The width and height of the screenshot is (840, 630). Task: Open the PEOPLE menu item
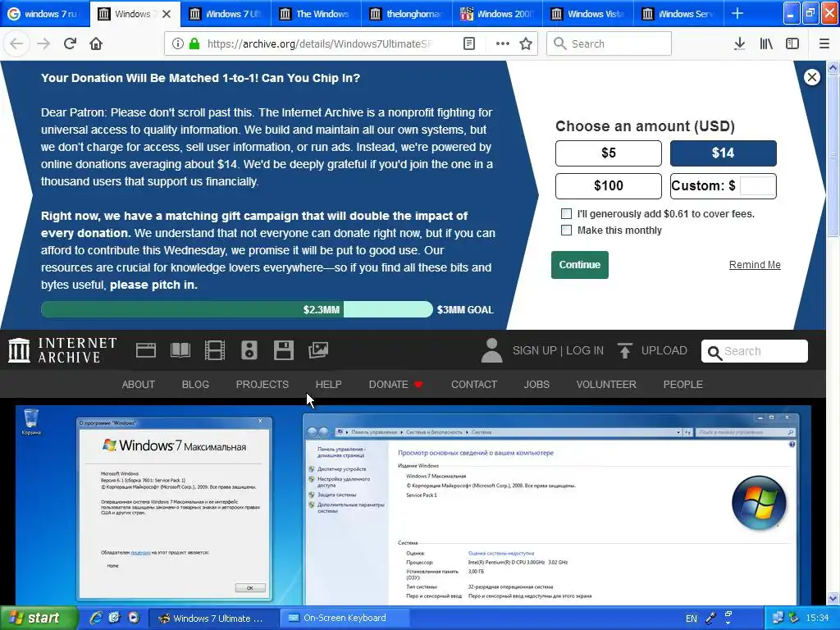(x=683, y=385)
